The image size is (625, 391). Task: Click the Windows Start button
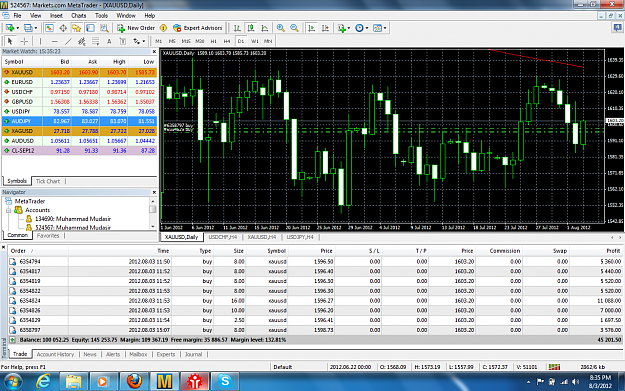(x=13, y=381)
